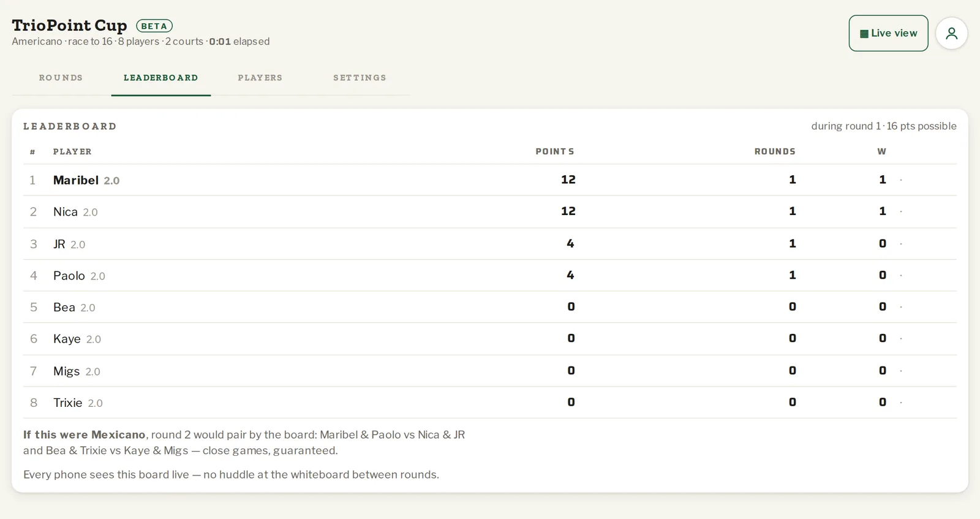Select player name Nica
The height and width of the screenshot is (519, 980).
(66, 212)
